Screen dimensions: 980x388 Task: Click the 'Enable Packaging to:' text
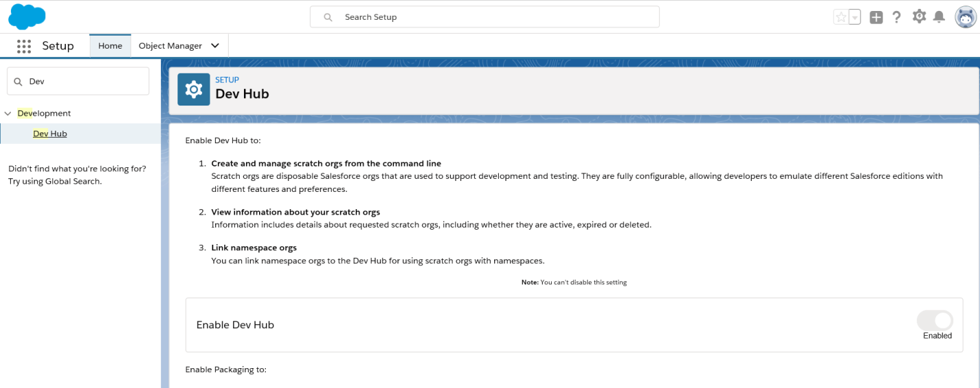tap(225, 369)
